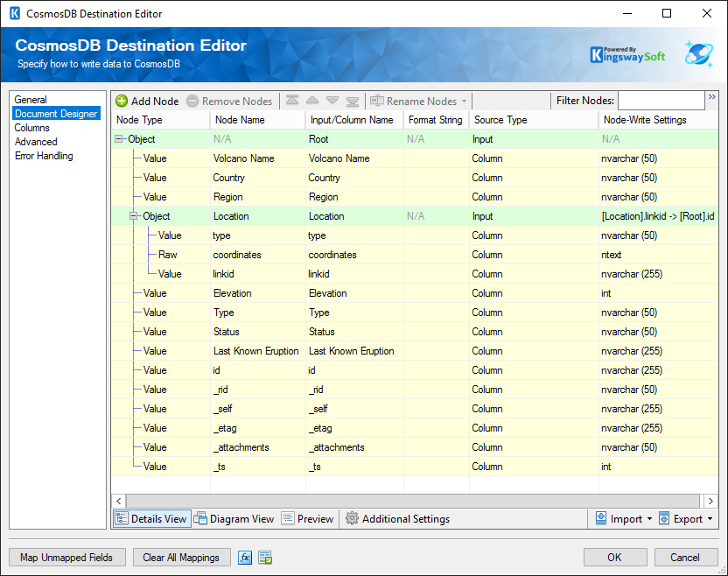Image resolution: width=728 pixels, height=576 pixels.
Task: Select Last Known Eruption node name
Action: pyautogui.click(x=257, y=351)
